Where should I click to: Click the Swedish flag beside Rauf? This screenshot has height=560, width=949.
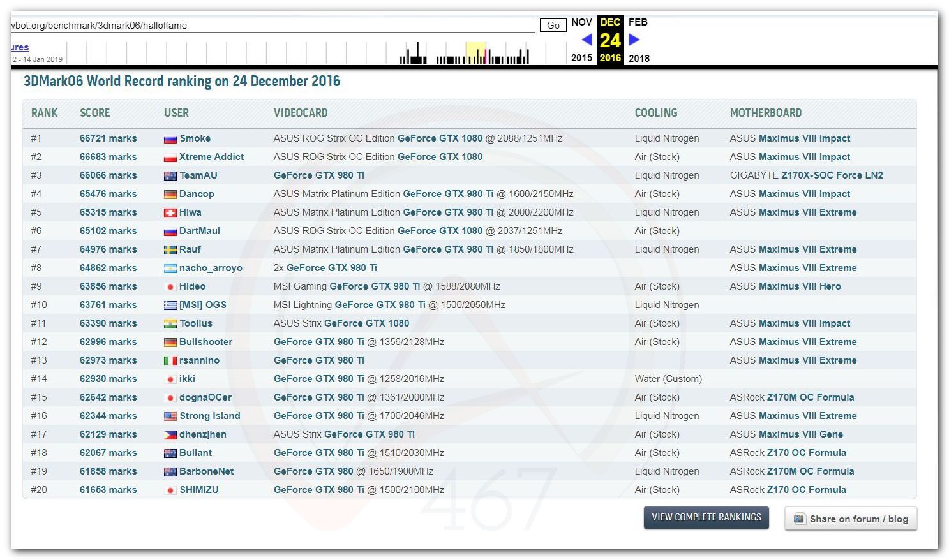170,250
